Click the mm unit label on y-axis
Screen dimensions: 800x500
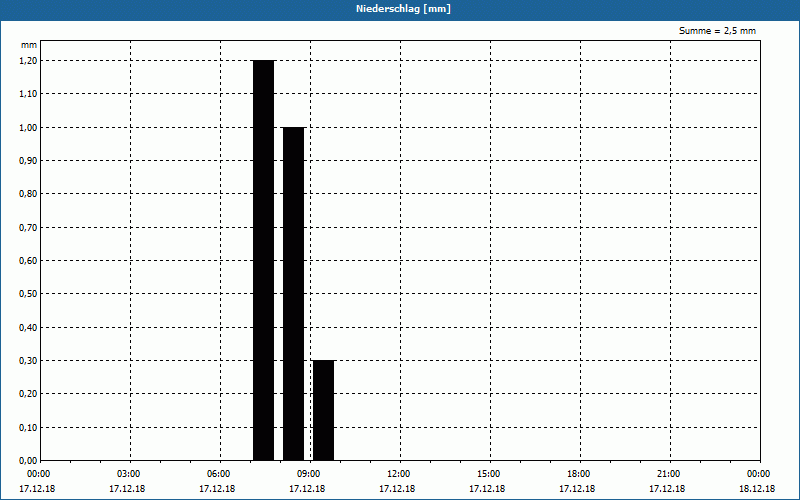pos(29,45)
